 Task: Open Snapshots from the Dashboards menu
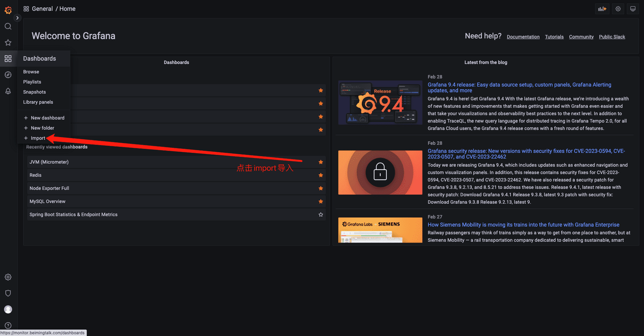35,92
